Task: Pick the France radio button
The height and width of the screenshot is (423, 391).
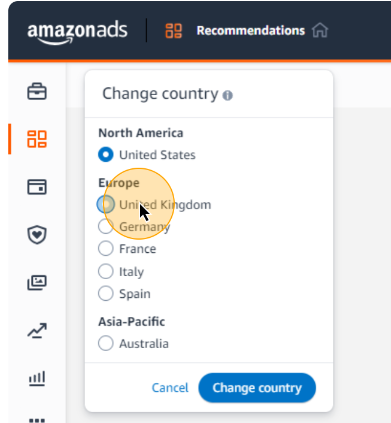Action: [x=106, y=249]
